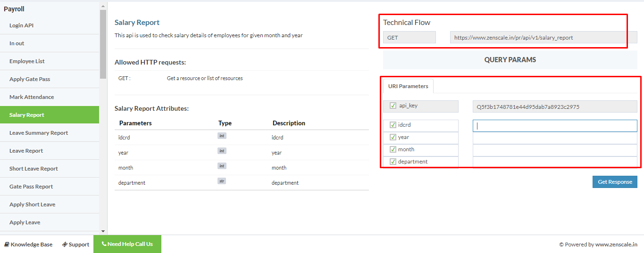Open the Powered by www.zenscale.in footer text
Screen dimensions: 644x253
[x=598, y=245]
